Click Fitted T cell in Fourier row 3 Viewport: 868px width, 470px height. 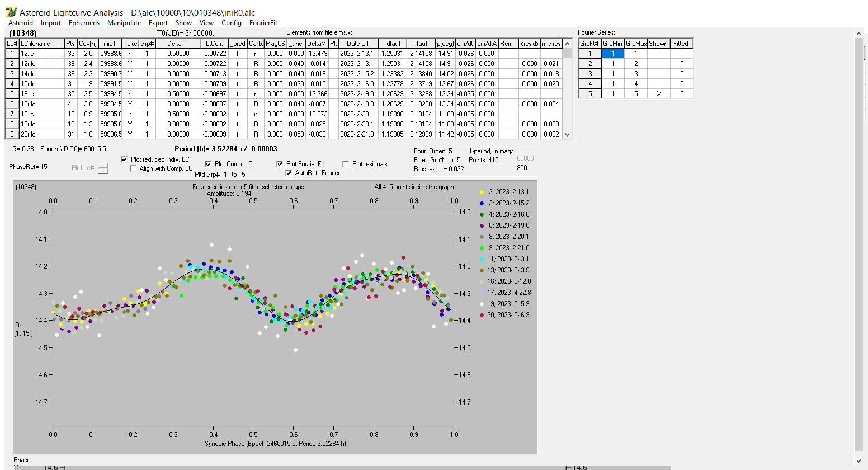click(682, 74)
